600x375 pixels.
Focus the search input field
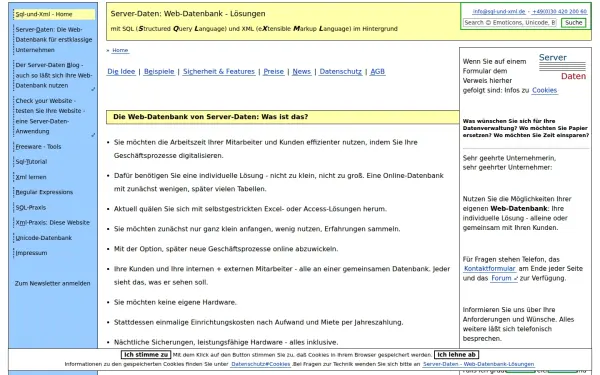coord(510,23)
